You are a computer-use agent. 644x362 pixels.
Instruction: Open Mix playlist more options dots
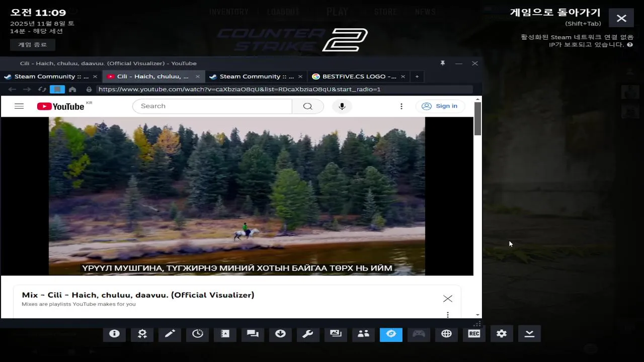click(x=448, y=315)
